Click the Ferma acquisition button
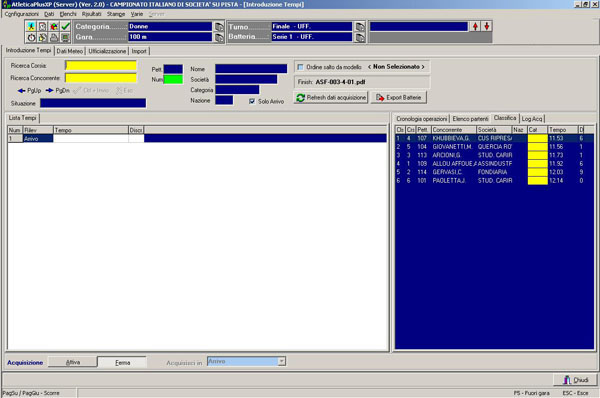The width and height of the screenshot is (600, 398). coord(122,362)
